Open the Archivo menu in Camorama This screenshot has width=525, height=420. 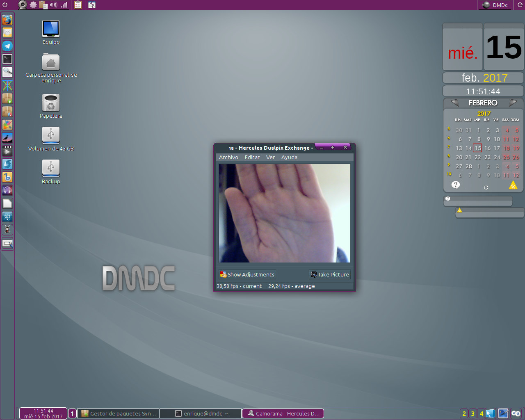(x=228, y=157)
